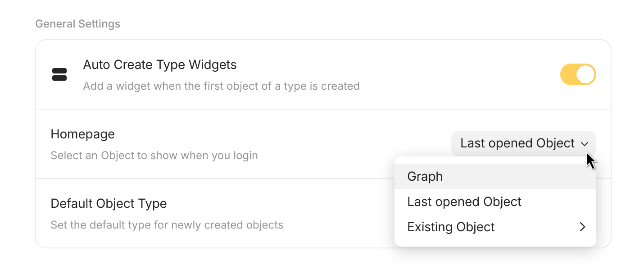This screenshot has width=644, height=275.
Task: Click the down chevron in the Homepage dropdown
Action: 585,144
